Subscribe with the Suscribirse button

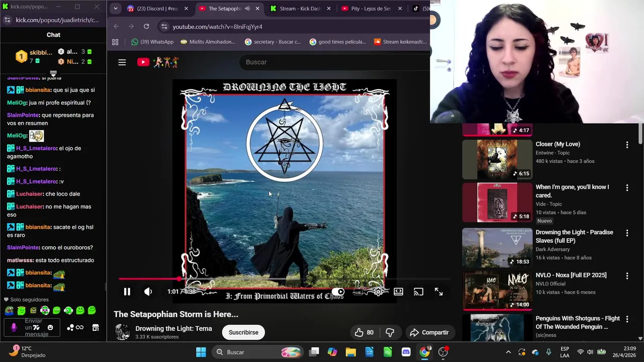click(x=244, y=332)
